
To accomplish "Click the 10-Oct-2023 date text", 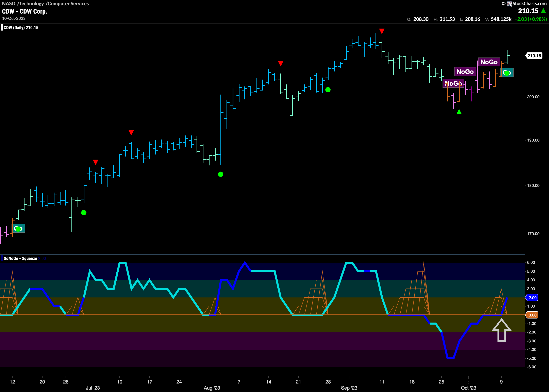I will pos(14,18).
